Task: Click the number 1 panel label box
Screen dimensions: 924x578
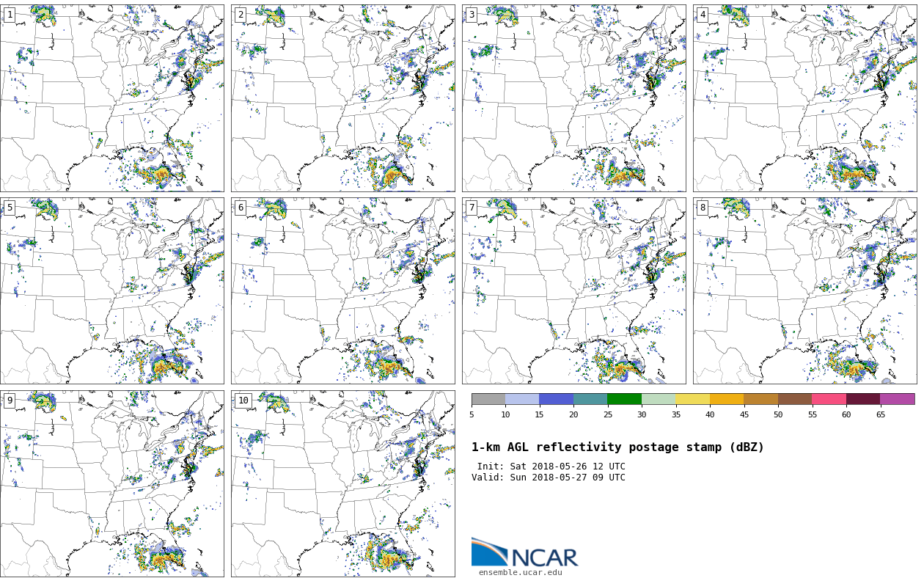Action: pyautogui.click(x=10, y=15)
